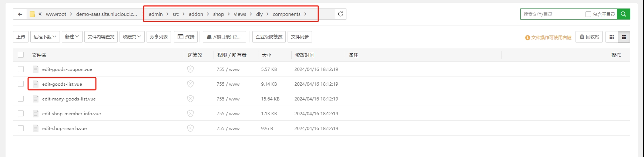
Task: Click tamper-proof shield for edit-shop-search.vue
Action: pos(190,128)
